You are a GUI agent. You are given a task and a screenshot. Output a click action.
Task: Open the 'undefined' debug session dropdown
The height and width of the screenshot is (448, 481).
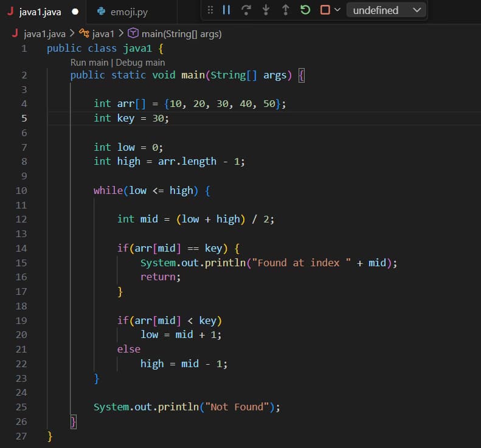pyautogui.click(x=387, y=10)
